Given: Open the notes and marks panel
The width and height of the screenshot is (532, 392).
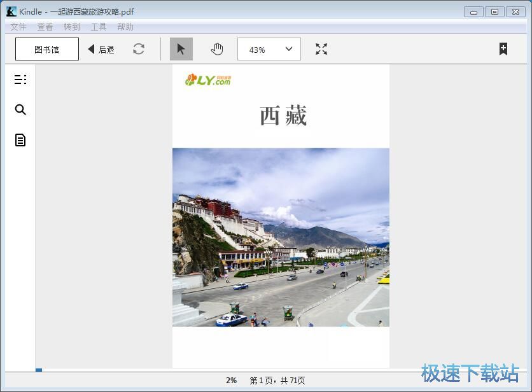Looking at the screenshot, I should (x=20, y=140).
